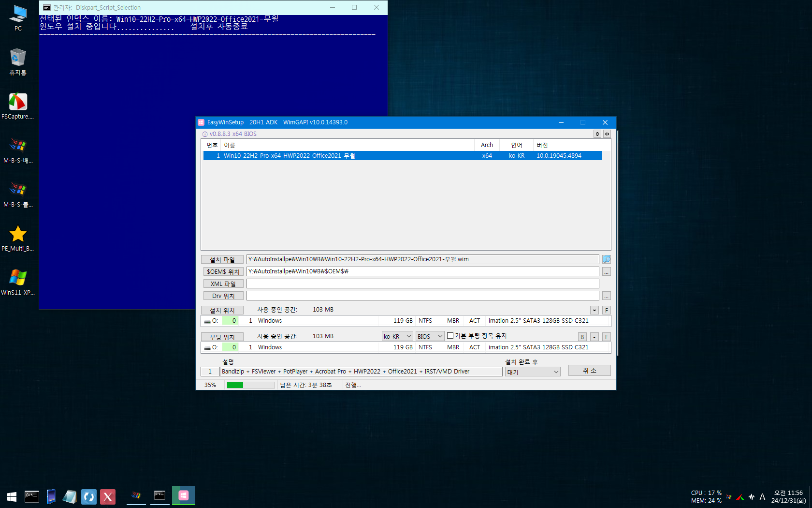The height and width of the screenshot is (508, 812).
Task: Select Win10-22H2-Pro-x64-HWP2022-Office2021 list row
Action: (x=403, y=156)
